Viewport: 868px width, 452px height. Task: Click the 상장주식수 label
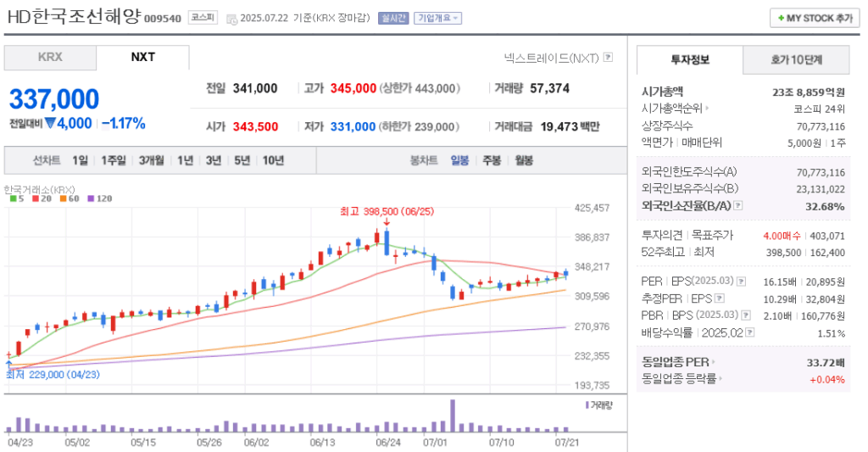667,126
